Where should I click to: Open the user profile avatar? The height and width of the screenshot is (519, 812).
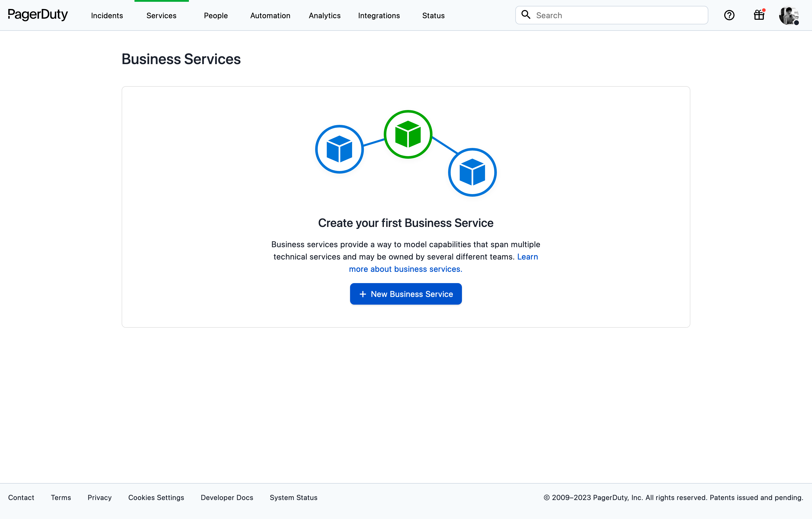click(789, 15)
